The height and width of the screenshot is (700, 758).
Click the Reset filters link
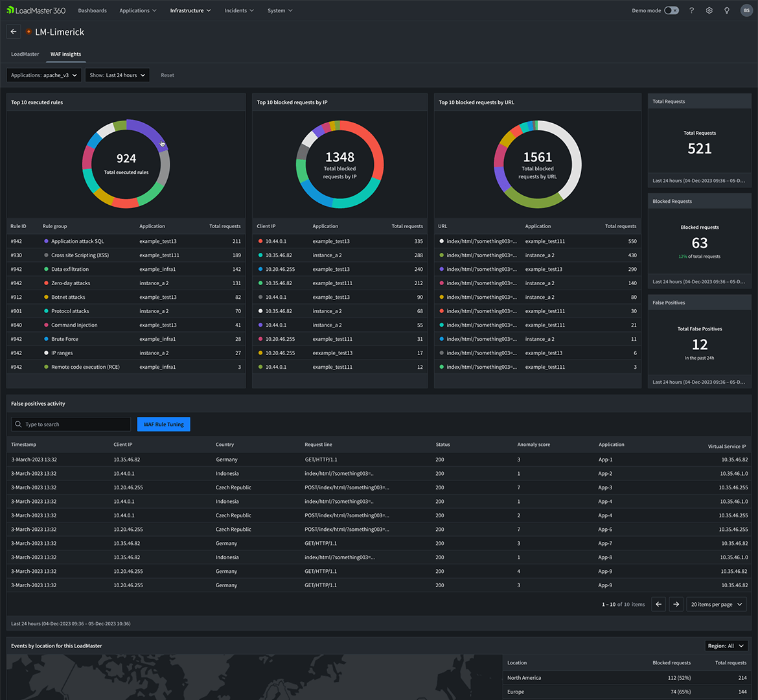pos(167,75)
